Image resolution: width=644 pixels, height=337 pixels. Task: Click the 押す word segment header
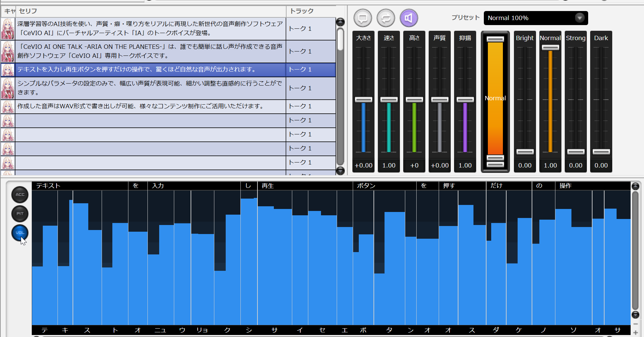coord(462,186)
